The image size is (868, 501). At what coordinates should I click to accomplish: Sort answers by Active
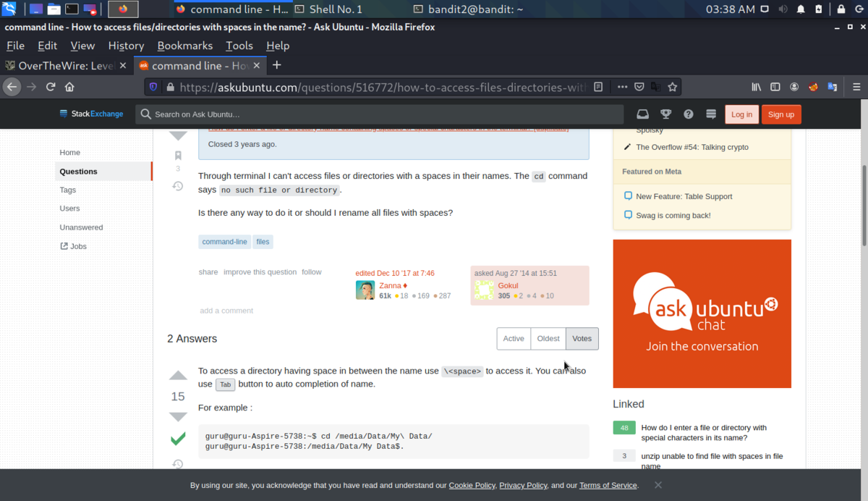pos(514,339)
